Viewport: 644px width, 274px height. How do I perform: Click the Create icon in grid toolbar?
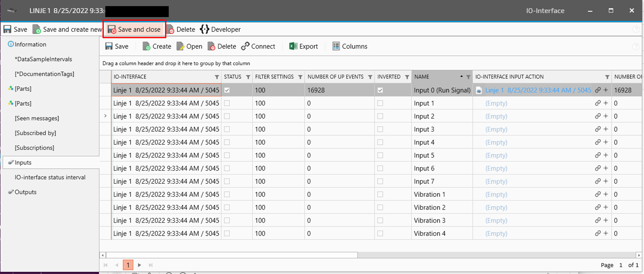147,46
